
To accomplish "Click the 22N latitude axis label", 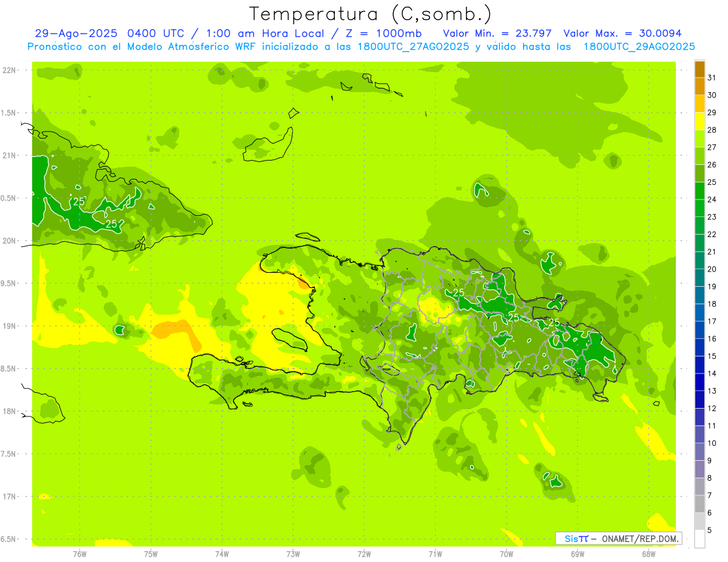I will point(8,70).
